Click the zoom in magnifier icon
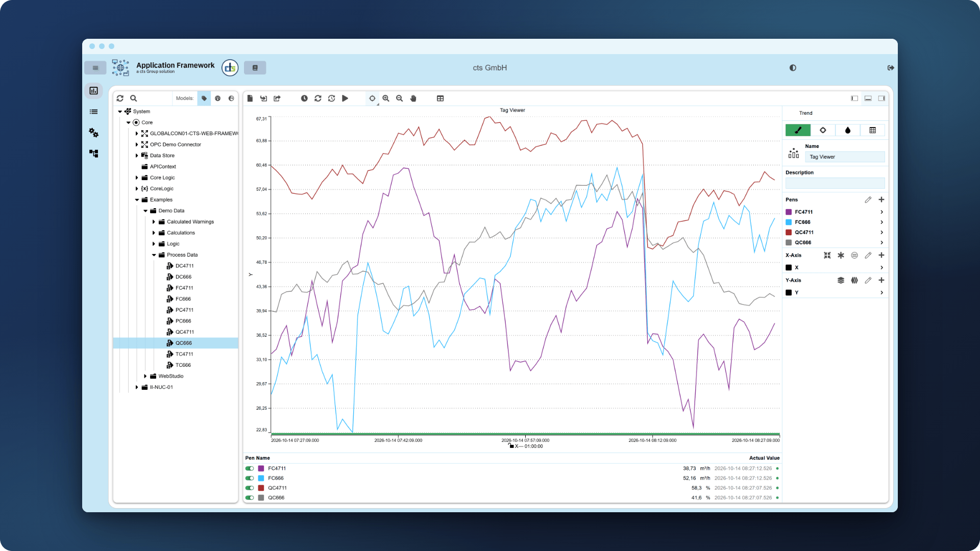The width and height of the screenshot is (980, 551). [386, 98]
